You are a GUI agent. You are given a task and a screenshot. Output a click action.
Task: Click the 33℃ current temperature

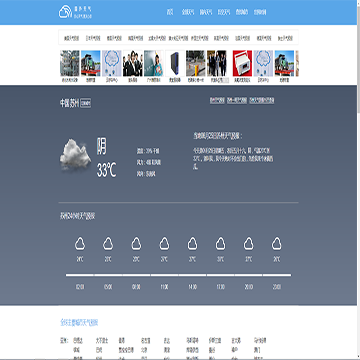point(107,171)
